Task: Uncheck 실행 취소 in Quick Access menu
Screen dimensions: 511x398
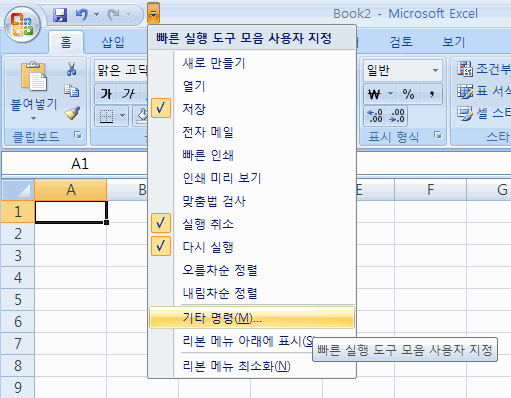Action: pyautogui.click(x=252, y=224)
